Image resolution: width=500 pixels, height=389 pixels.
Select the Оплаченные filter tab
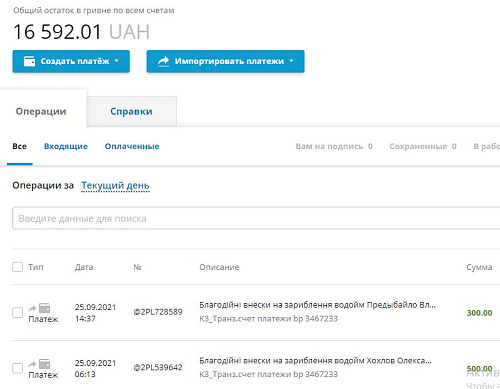(132, 146)
